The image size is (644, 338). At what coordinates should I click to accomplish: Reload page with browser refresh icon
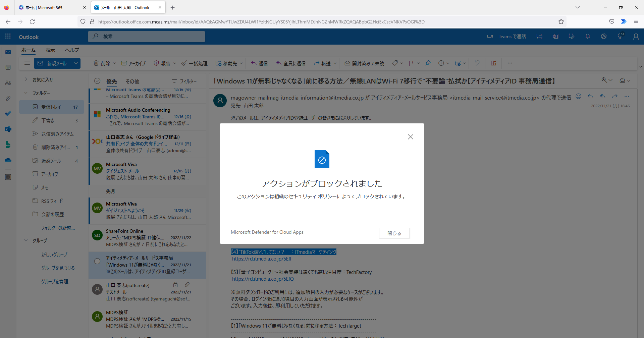[32, 21]
